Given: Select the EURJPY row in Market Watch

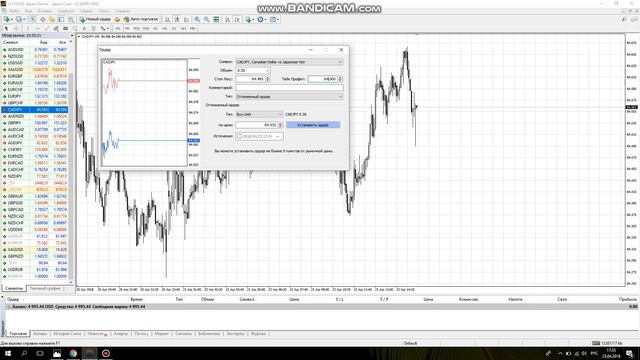Looking at the screenshot, I should point(34,96).
